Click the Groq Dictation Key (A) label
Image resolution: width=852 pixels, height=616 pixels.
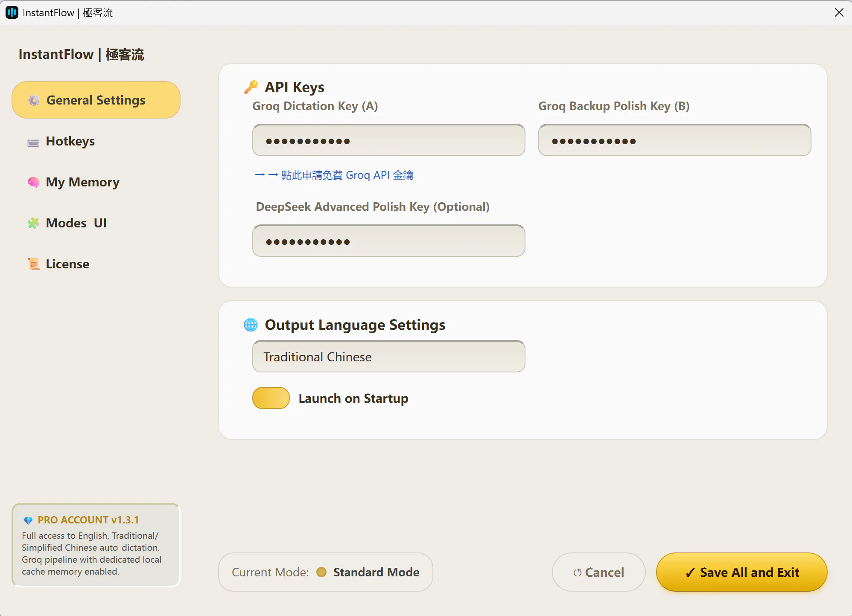point(315,106)
